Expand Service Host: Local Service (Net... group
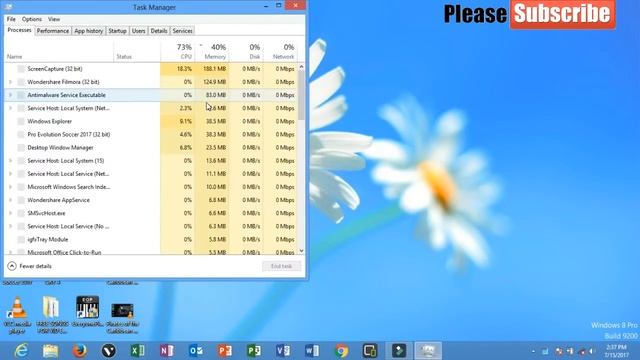The width and height of the screenshot is (640, 360). tap(11, 174)
